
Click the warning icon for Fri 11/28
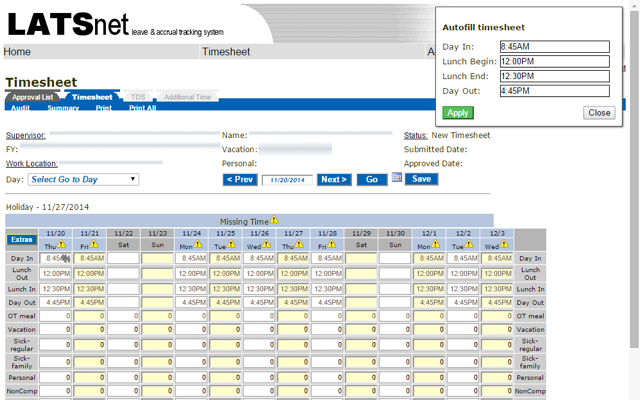[x=331, y=244]
